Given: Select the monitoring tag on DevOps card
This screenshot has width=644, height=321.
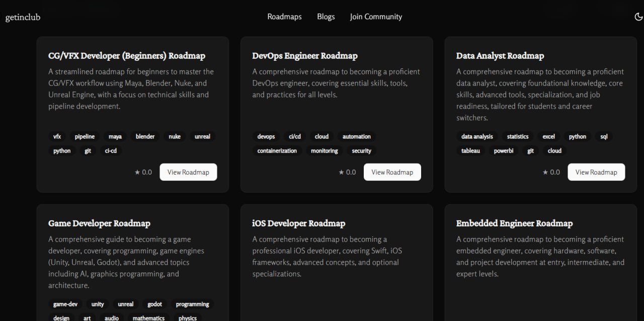Looking at the screenshot, I should click(324, 150).
